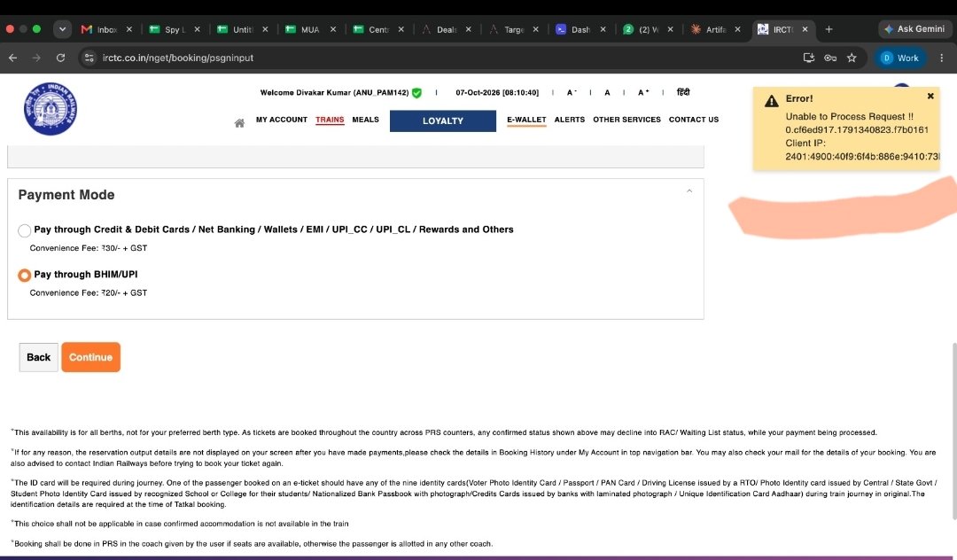Click the browser forward arrow
This screenshot has width=957, height=560.
point(36,58)
